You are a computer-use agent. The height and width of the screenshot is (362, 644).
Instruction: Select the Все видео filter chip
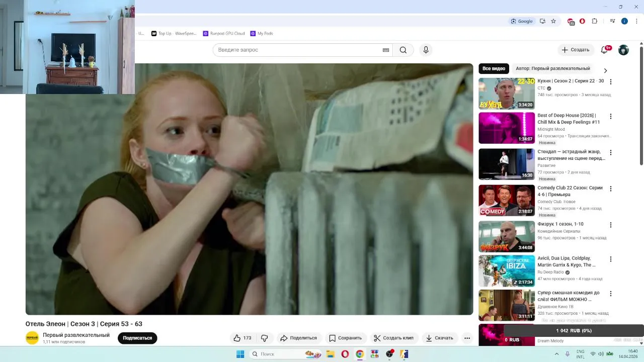(494, 68)
